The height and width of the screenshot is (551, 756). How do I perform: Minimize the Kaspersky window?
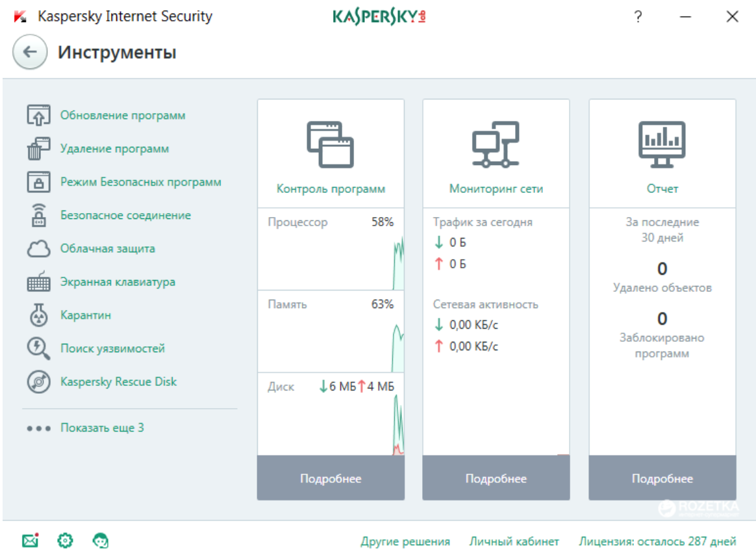685,17
